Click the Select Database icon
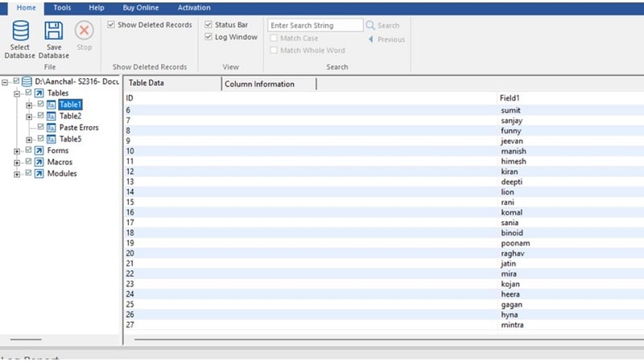The width and height of the screenshot is (644, 362). click(x=20, y=31)
